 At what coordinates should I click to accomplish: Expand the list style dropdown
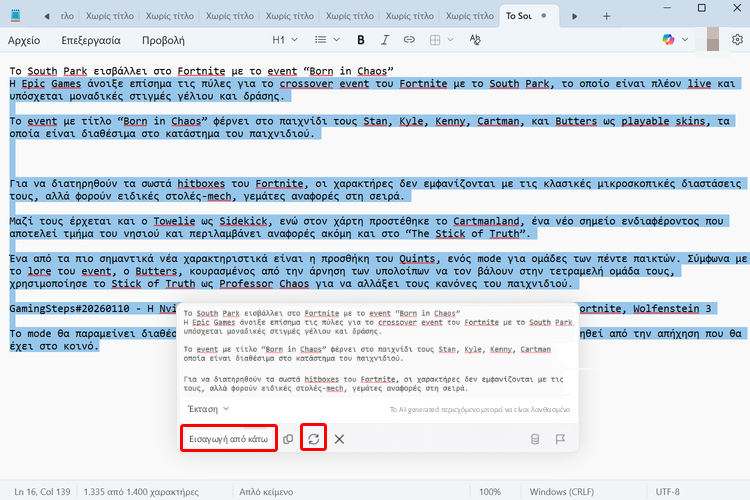(326, 40)
